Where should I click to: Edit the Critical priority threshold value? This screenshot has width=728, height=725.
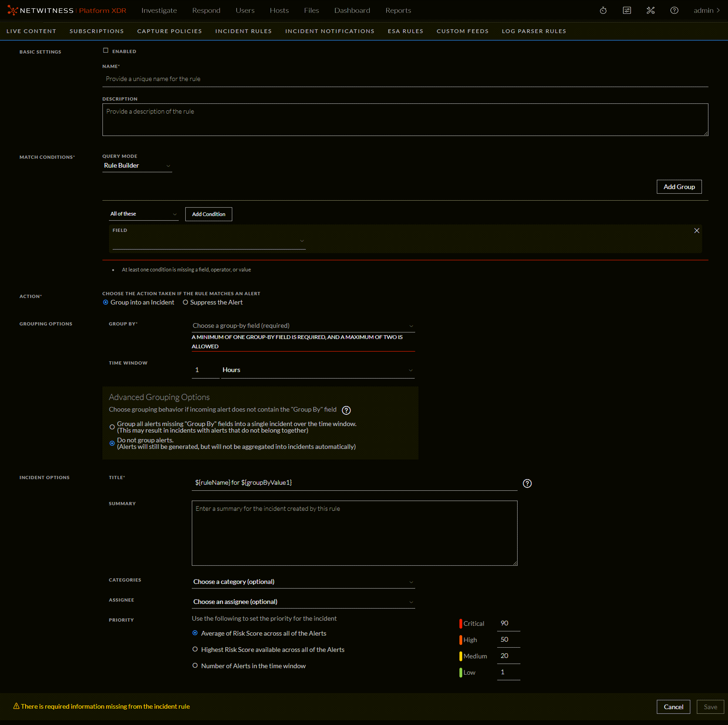click(x=508, y=623)
